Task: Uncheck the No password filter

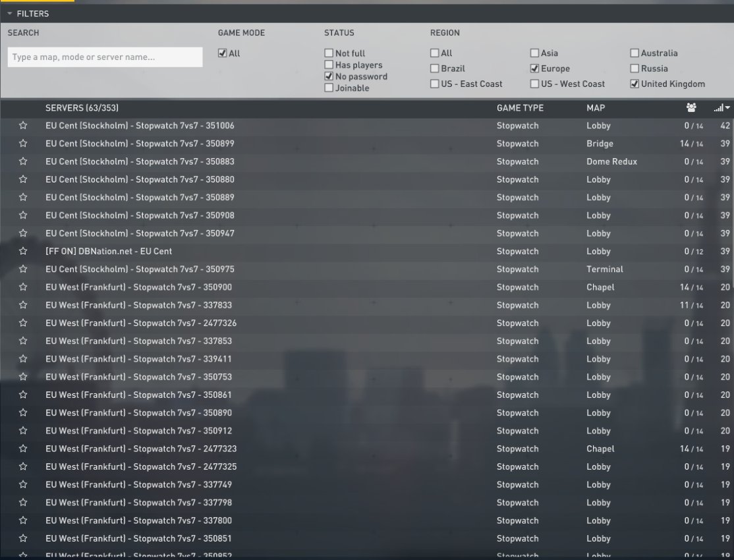Action: point(329,76)
